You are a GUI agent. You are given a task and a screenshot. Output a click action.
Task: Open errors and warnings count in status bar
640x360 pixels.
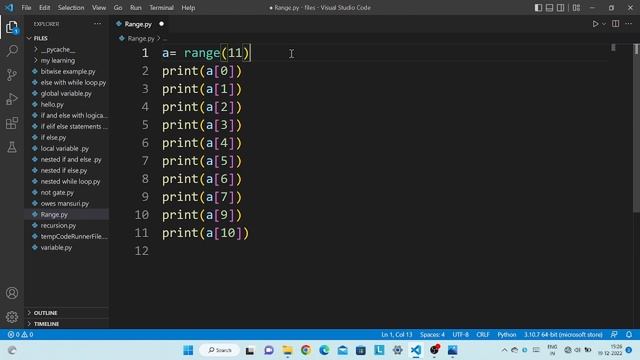click(20, 334)
